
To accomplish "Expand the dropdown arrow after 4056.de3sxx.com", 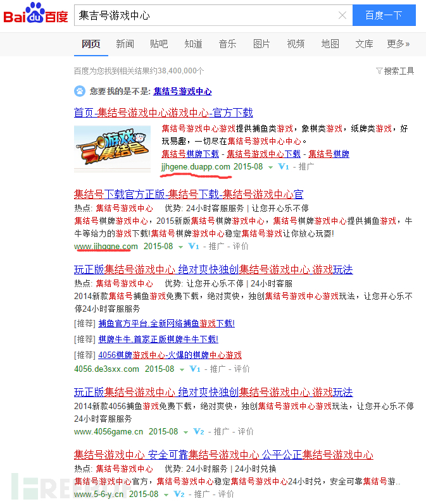I will (182, 370).
